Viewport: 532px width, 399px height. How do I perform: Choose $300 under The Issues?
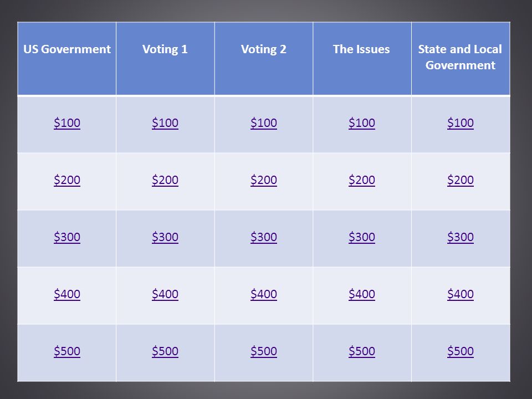(x=362, y=237)
